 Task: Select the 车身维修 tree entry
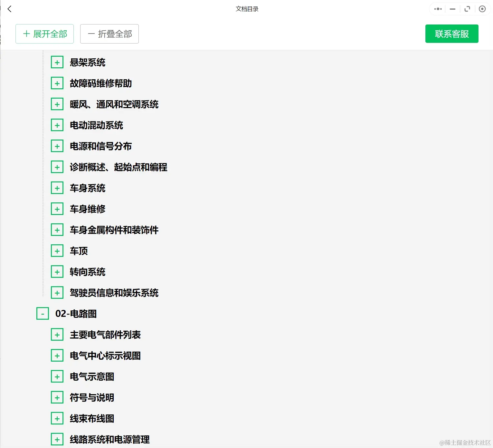(x=88, y=209)
